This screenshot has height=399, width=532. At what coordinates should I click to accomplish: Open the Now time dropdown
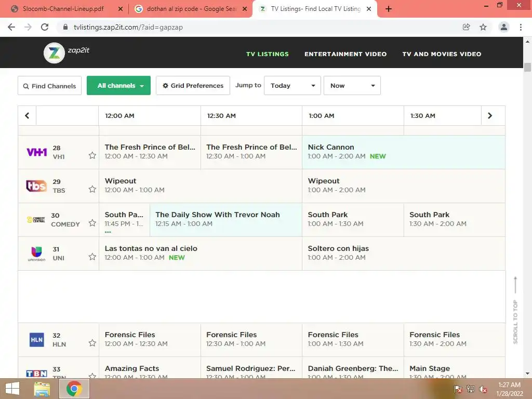[352, 86]
